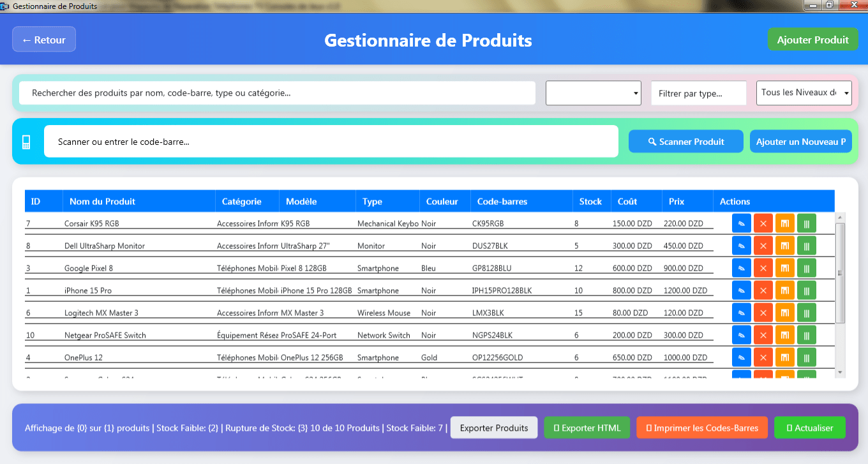Screen dimensions: 868x464
Task: Select the Stock column header
Action: point(591,201)
